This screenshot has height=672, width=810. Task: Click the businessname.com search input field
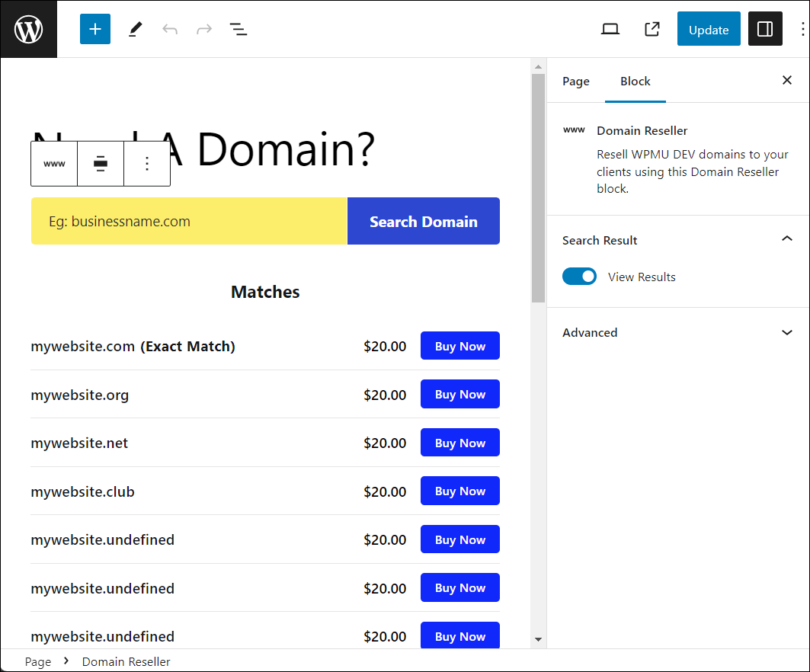coord(188,221)
